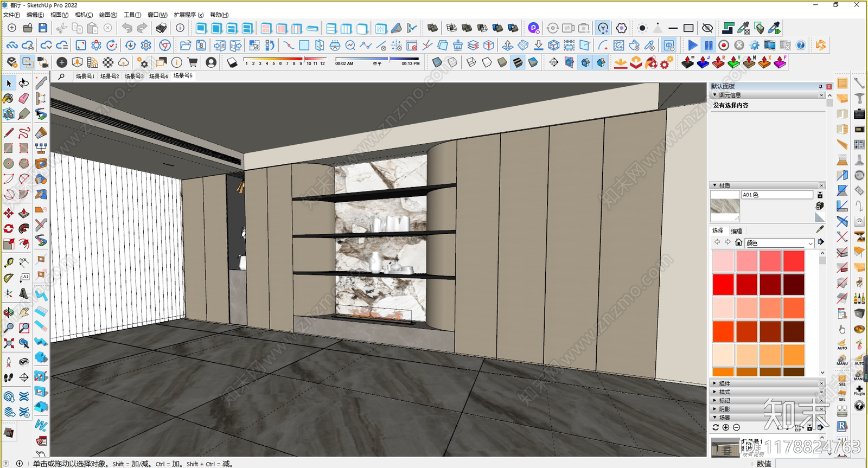Click the Update Scene refresh icon
Viewport: 868px width, 468px height.
[716, 427]
